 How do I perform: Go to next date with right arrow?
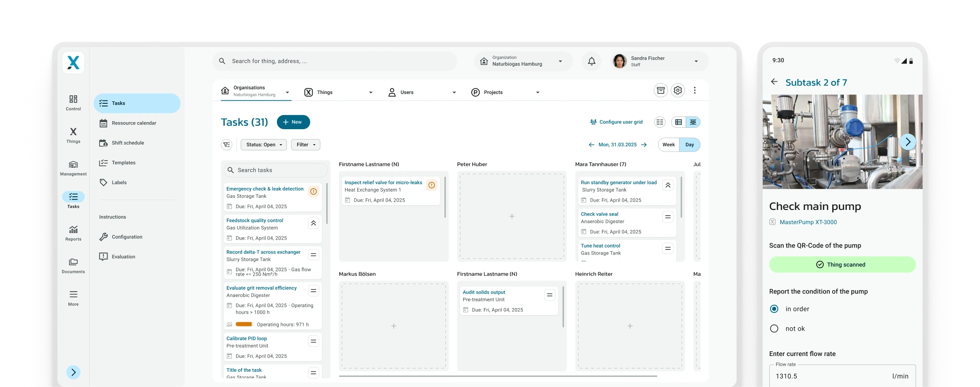tap(644, 145)
